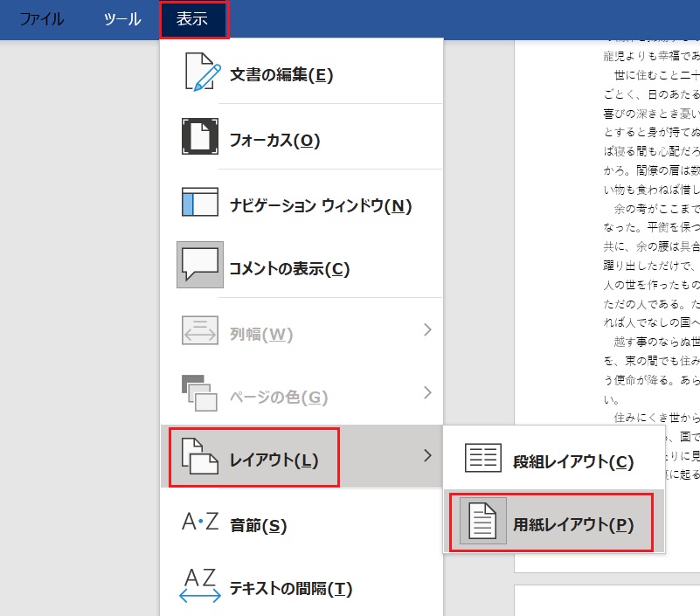
Task: Click the 音節 A·Z icon
Action: [199, 523]
